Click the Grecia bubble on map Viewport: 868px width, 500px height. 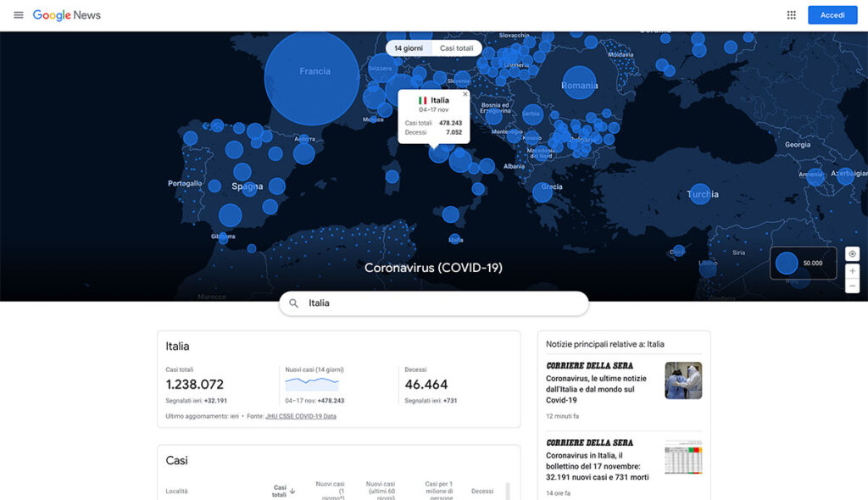tap(542, 192)
